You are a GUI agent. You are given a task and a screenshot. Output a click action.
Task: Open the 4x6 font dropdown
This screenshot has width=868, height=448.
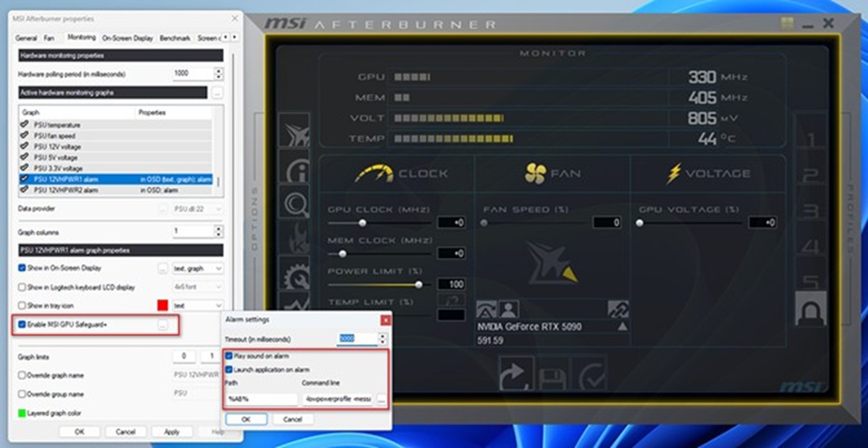(198, 287)
